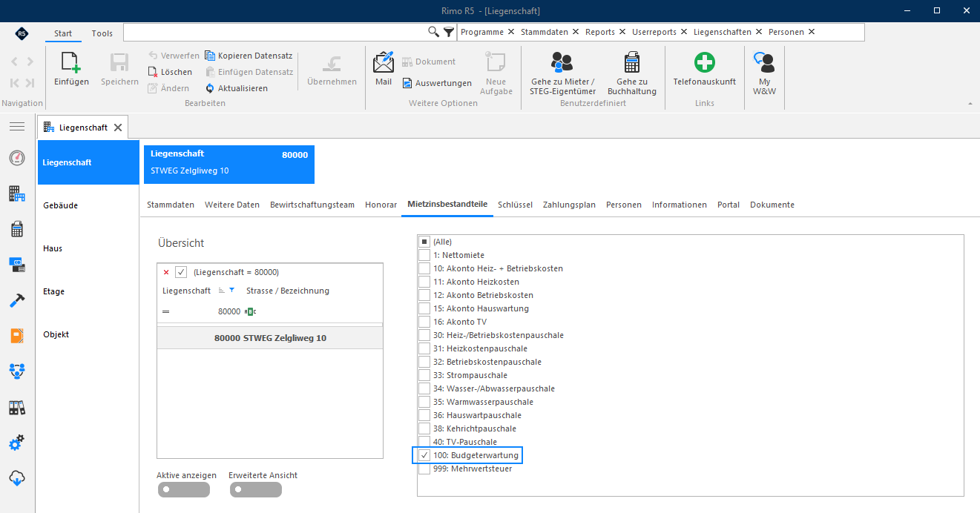Click the search input field
The width and height of the screenshot is (980, 513).
click(x=275, y=32)
